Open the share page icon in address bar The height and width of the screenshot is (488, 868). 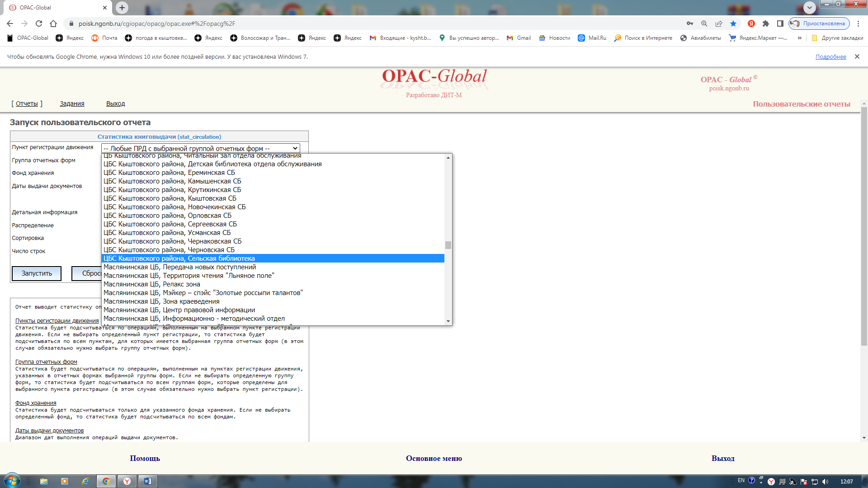click(x=719, y=23)
